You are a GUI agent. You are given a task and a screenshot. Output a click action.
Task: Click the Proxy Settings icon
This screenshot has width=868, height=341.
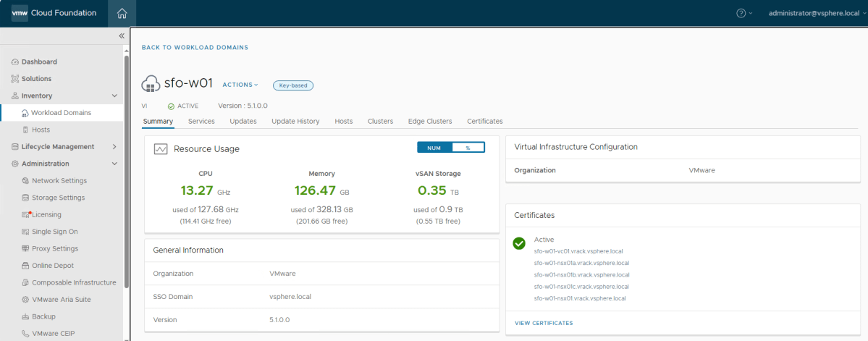pyautogui.click(x=25, y=248)
